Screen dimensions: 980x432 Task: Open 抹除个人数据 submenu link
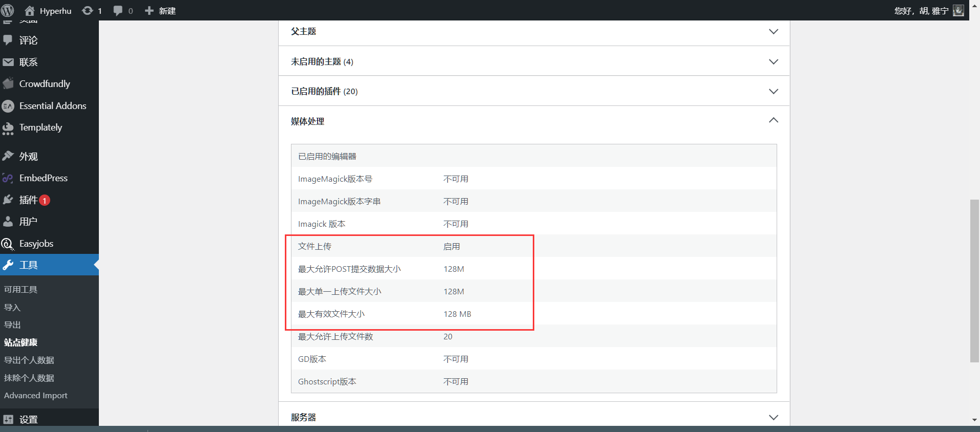[x=29, y=378]
